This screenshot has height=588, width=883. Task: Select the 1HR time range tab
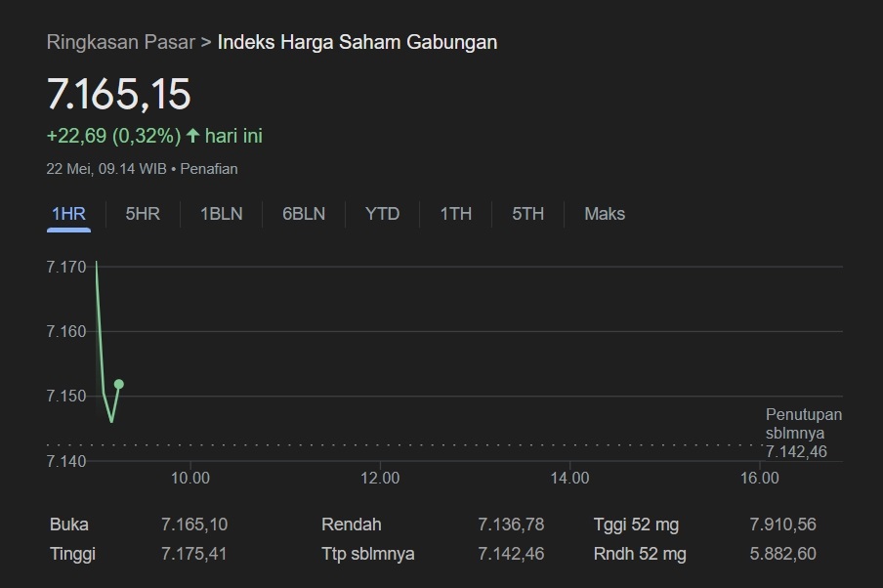coord(68,214)
